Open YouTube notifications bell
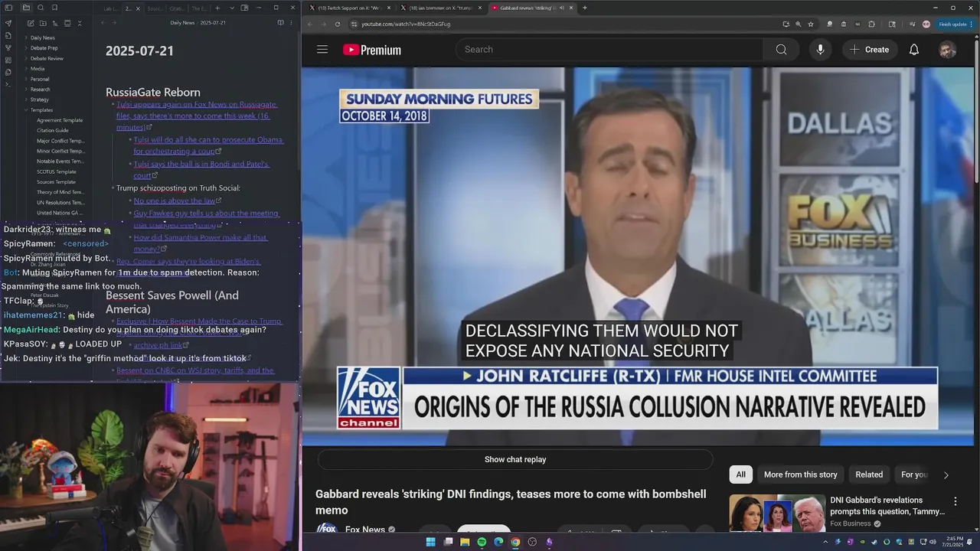Image resolution: width=980 pixels, height=551 pixels. tap(913, 50)
